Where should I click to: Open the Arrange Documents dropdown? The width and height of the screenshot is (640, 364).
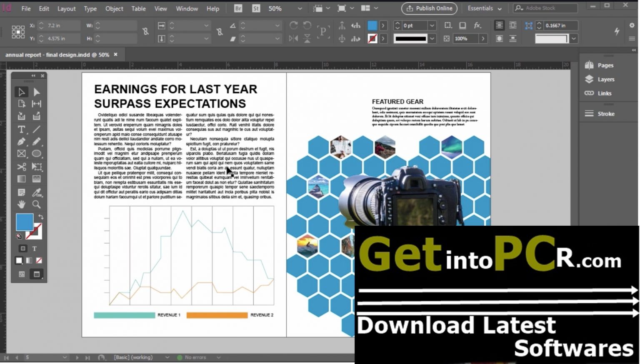[x=370, y=8]
